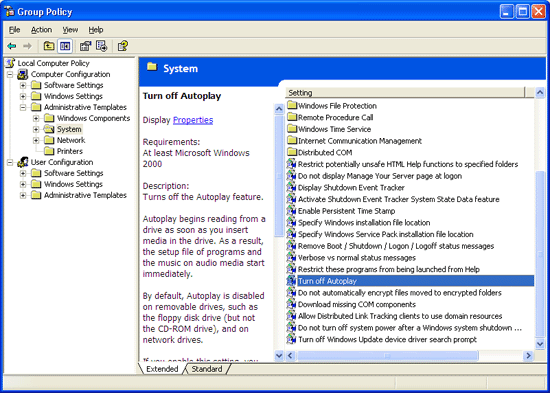Click the policy icon beside Download missing COM components
The width and height of the screenshot is (550, 393).
click(291, 304)
